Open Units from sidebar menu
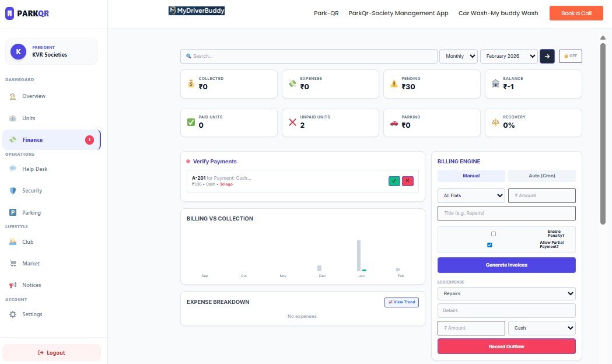612x364 pixels. click(x=29, y=118)
